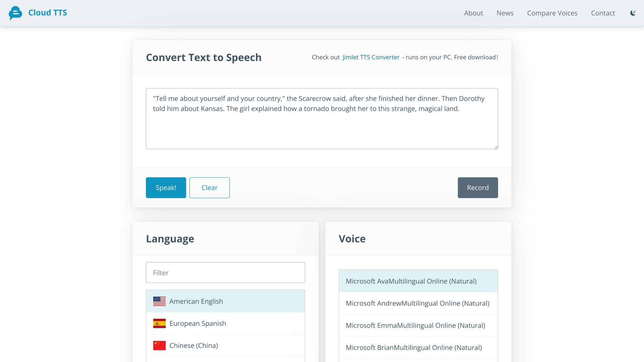Select American English language
Viewport: 644px width, 362px height.
coord(225,301)
